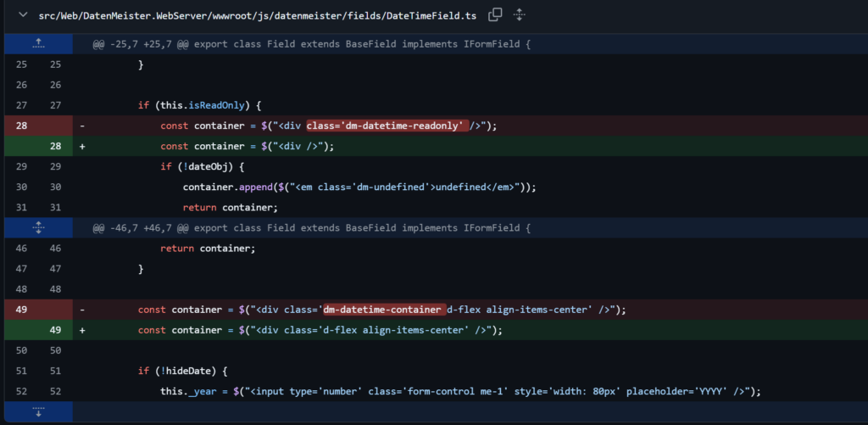The image size is (868, 425).
Task: Click the second hunk header at -46,7 +46,7
Action: tap(312, 227)
